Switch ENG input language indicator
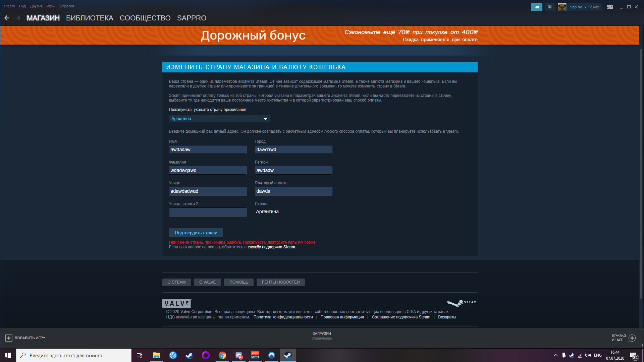The height and width of the screenshot is (362, 644). (598, 355)
